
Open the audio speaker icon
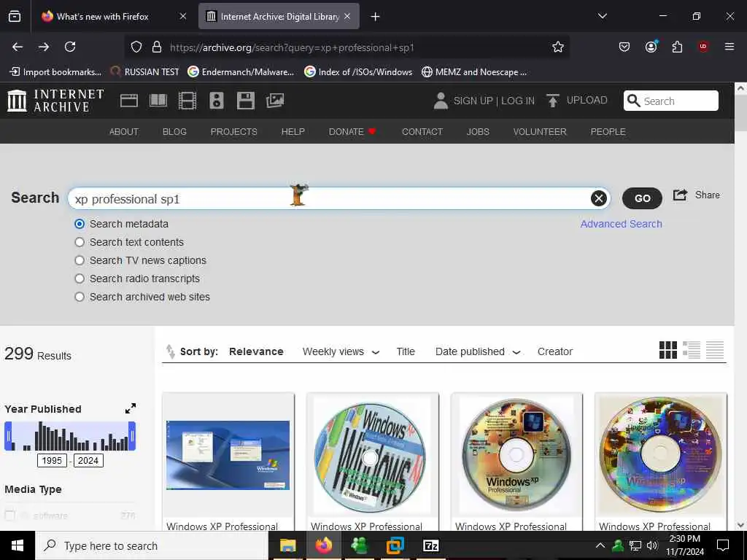point(216,101)
